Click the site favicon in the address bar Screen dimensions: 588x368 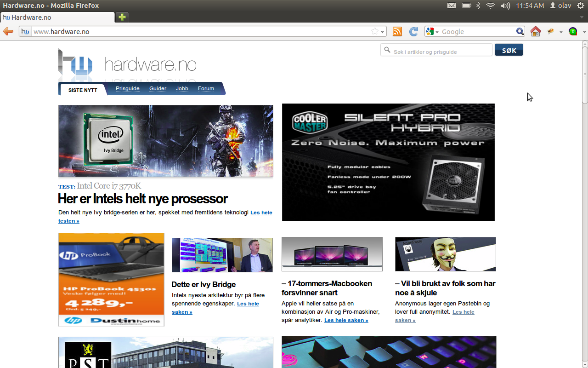pos(25,32)
